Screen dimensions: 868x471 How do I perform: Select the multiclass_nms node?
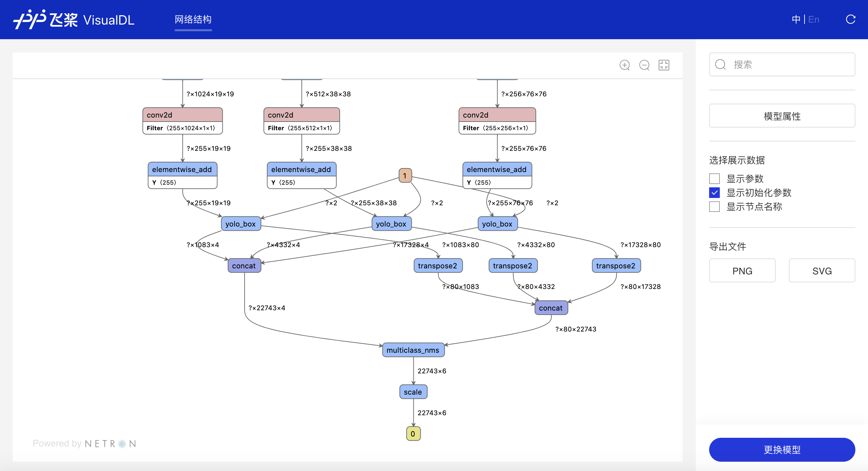point(413,350)
